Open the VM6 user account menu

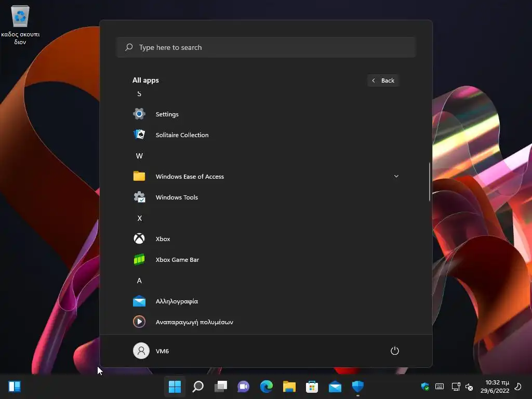151,351
